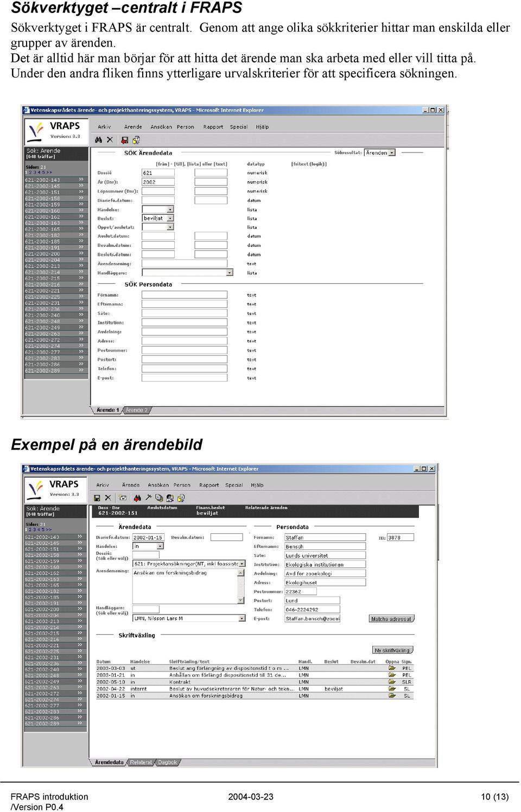Click the binoculars icon in the case window toolbar
521x812 pixels.
coord(137,498)
